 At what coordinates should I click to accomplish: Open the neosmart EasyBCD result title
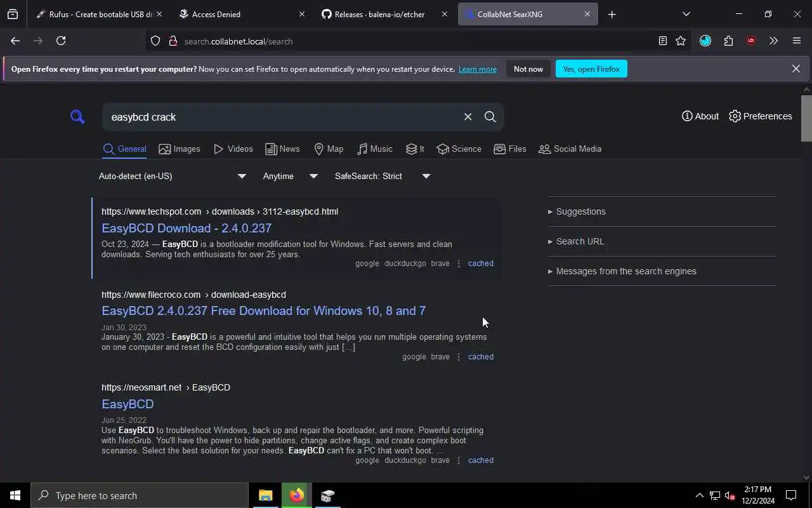[128, 404]
